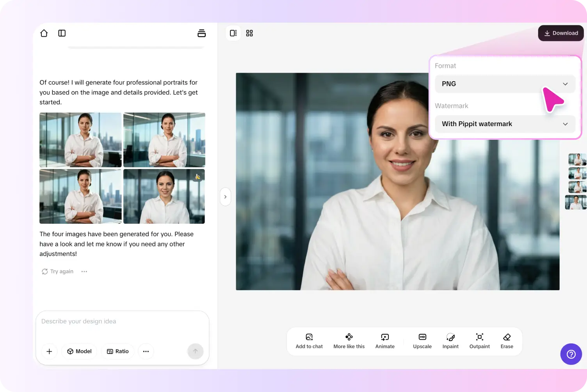Select the Inpaint tool

coord(450,341)
